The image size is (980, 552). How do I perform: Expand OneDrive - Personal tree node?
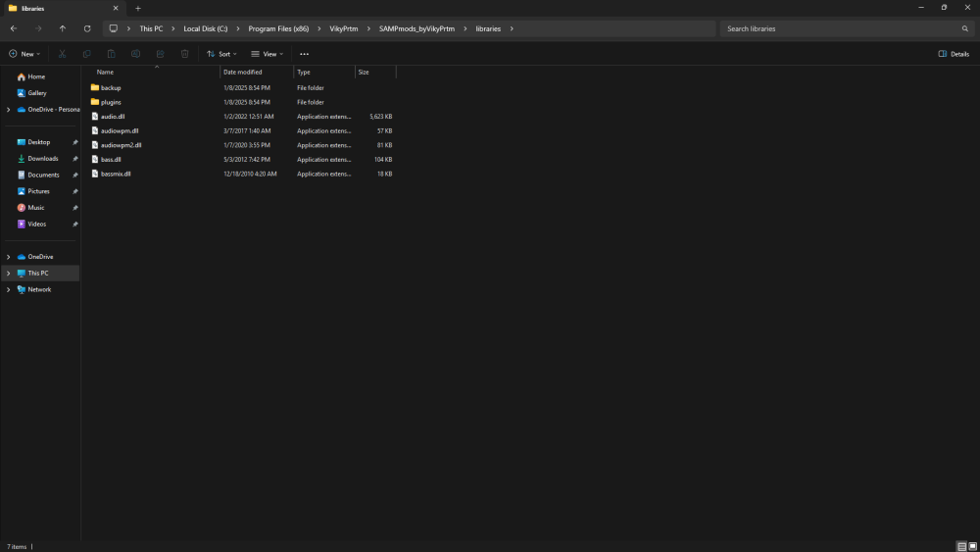point(8,110)
